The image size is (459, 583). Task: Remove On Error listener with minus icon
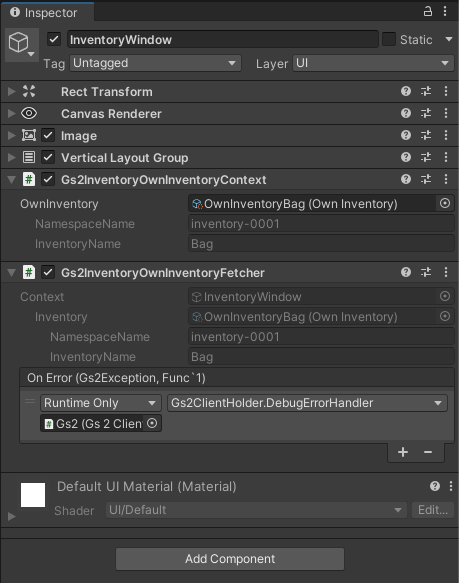(x=428, y=452)
